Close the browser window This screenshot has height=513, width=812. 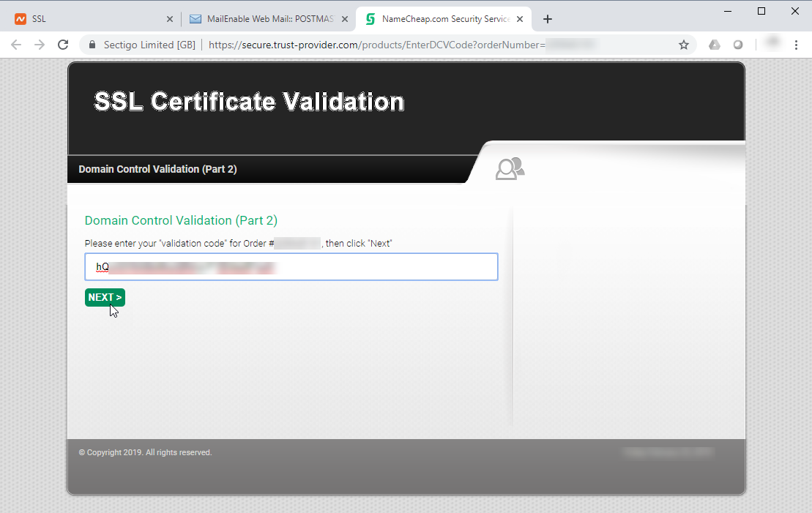[795, 11]
